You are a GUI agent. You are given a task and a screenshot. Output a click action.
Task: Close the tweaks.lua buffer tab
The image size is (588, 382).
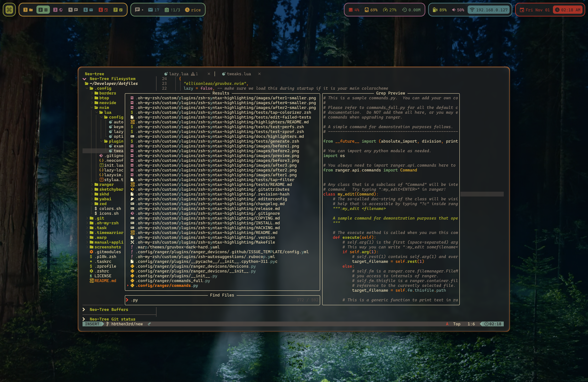[x=259, y=74]
